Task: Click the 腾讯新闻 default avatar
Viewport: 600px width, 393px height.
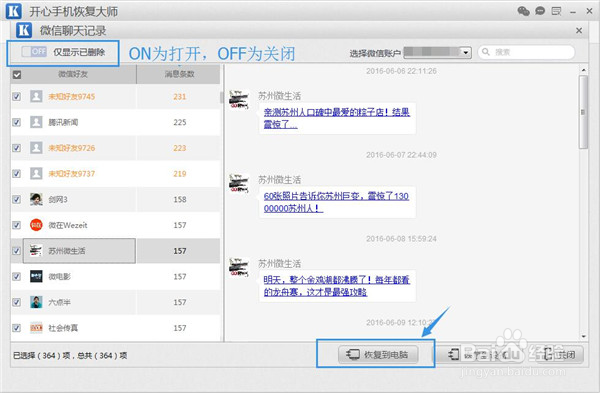Action: [36, 122]
